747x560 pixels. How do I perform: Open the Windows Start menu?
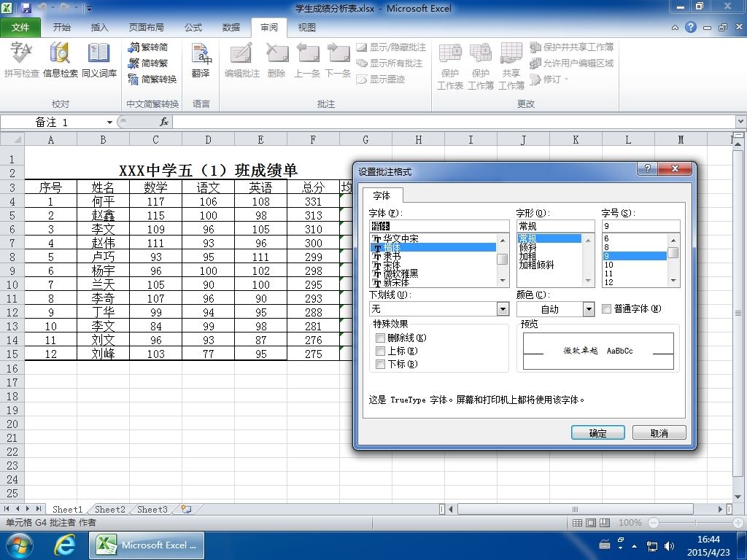tap(18, 545)
